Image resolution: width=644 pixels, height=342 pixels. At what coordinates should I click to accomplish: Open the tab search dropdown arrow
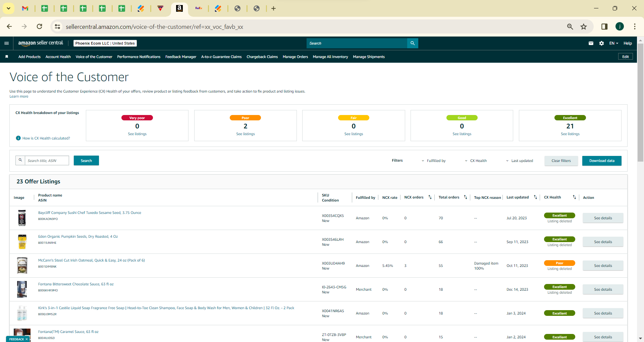[8, 8]
